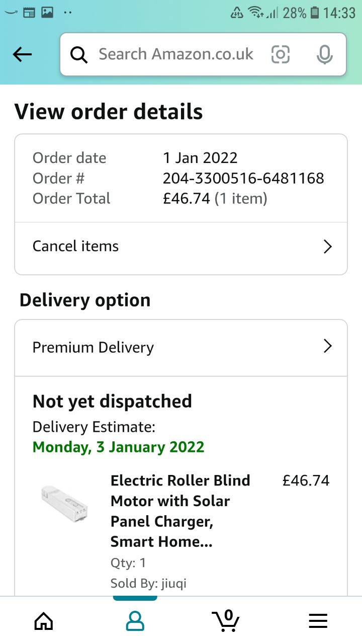Tap the Search Amazon.co.uk field

(176, 54)
